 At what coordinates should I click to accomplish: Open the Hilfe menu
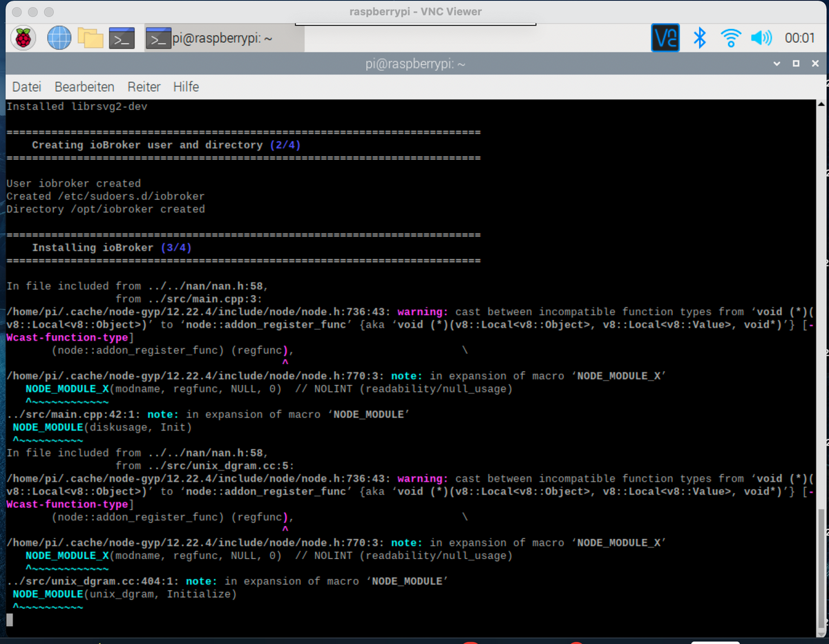pyautogui.click(x=186, y=87)
